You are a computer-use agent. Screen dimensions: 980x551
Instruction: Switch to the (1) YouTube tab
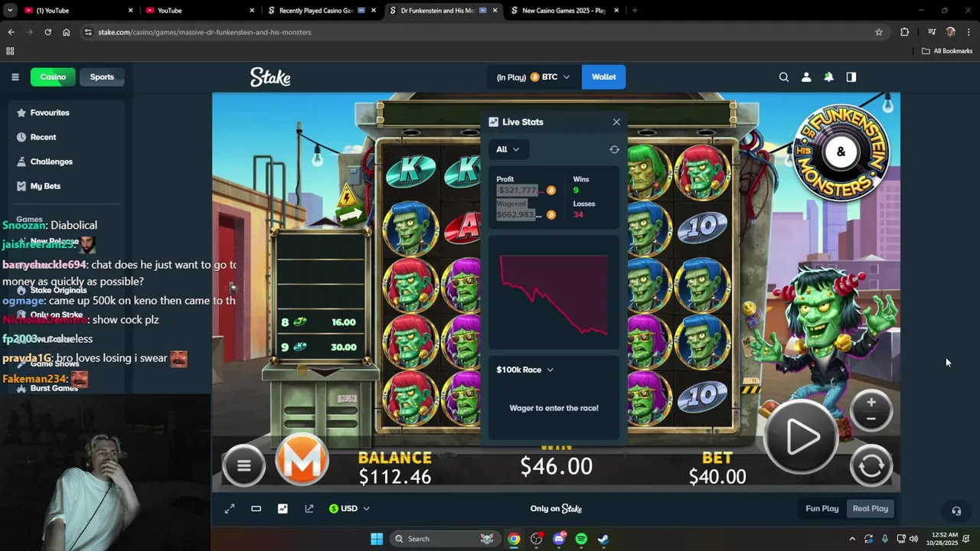77,11
